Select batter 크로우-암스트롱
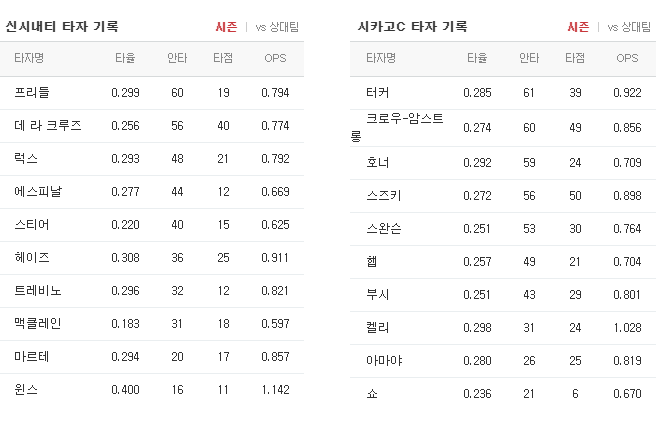 [397, 127]
